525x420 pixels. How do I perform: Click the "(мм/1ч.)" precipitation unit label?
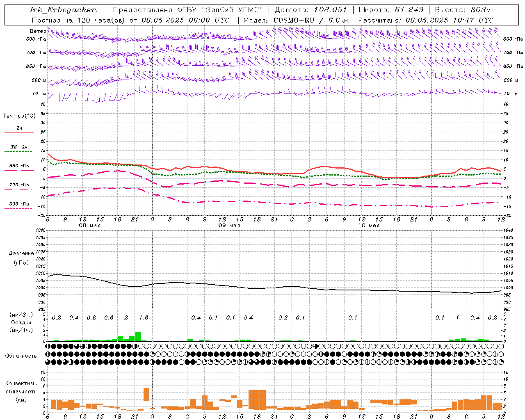click(21, 330)
